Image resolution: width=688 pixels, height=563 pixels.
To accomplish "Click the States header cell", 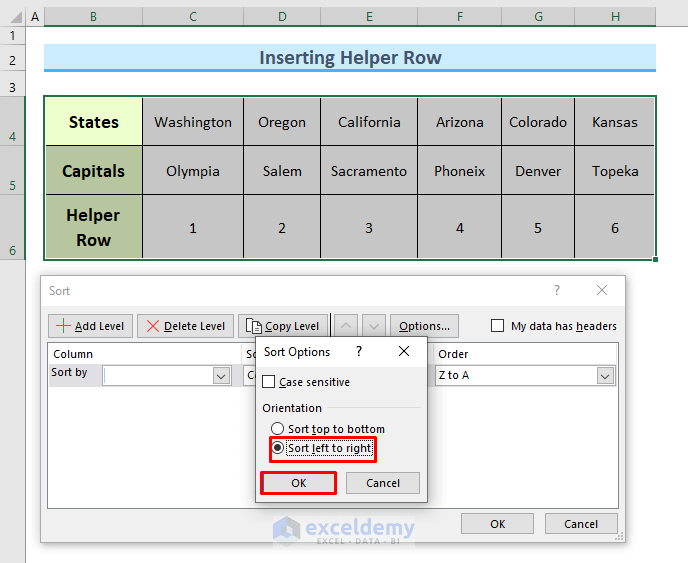I will [x=93, y=122].
